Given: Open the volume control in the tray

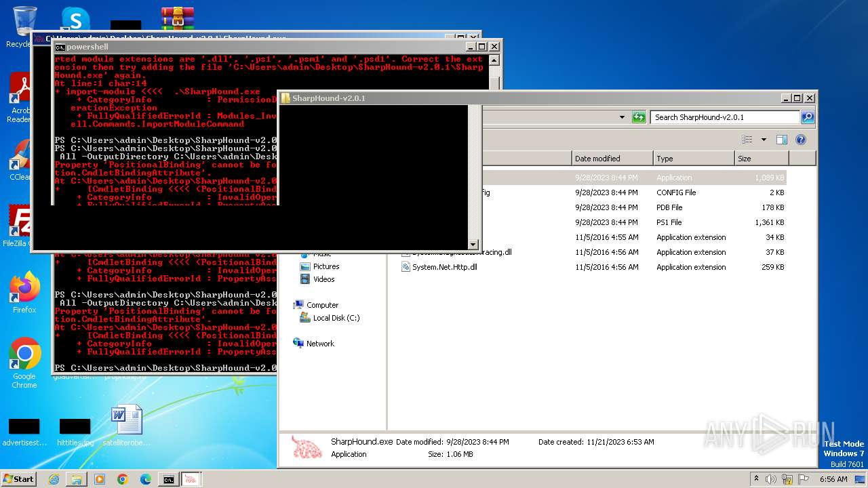Looking at the screenshot, I should (771, 479).
